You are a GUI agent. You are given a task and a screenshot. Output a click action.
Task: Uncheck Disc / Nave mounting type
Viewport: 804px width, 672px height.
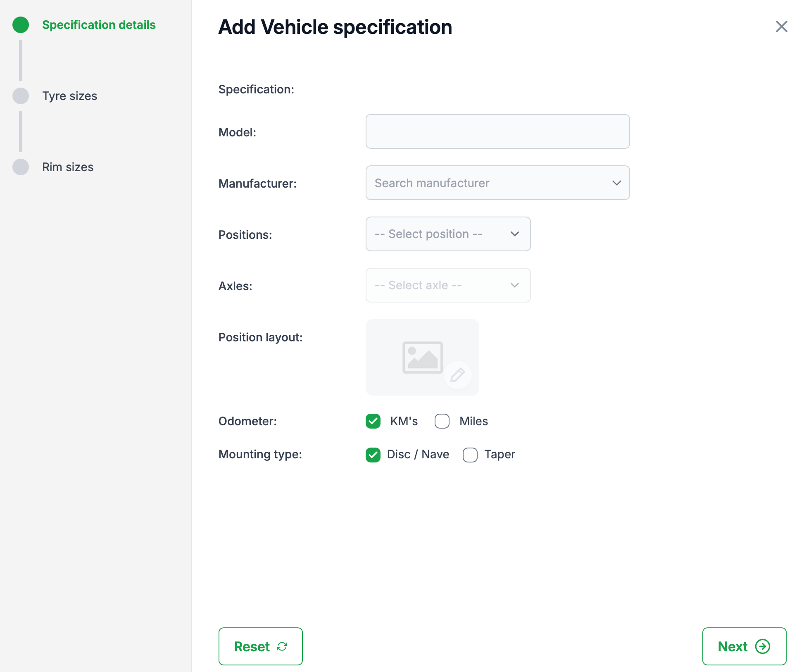[373, 455]
